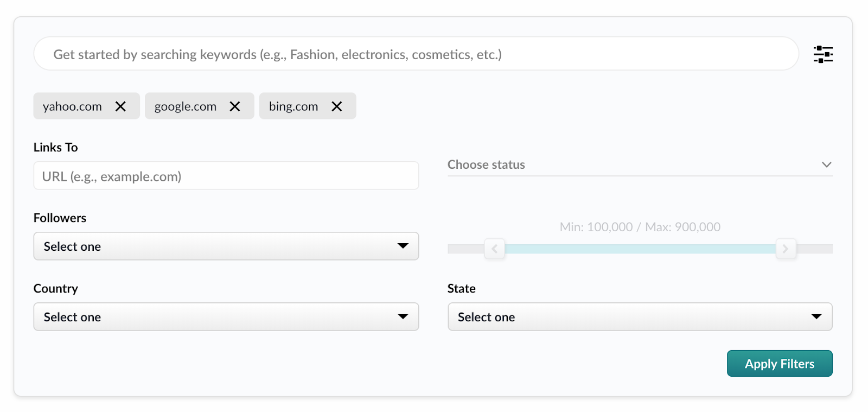Remove the google.com tag

tap(235, 106)
